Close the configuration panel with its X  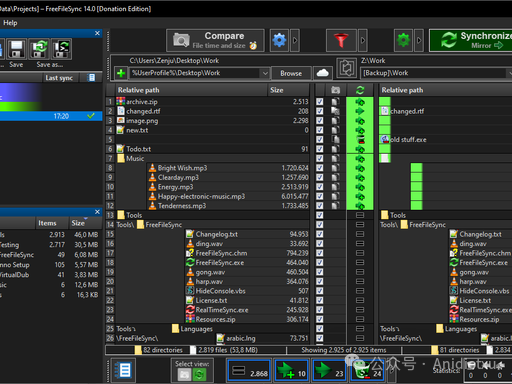point(97,33)
